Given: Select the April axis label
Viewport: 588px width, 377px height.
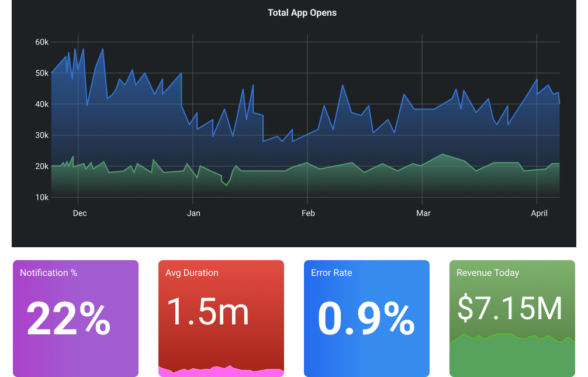Looking at the screenshot, I should tap(539, 213).
